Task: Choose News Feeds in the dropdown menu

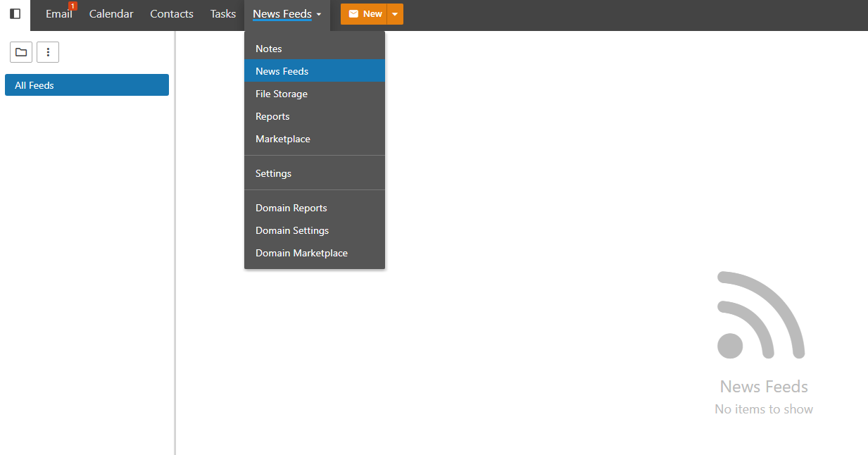Action: pos(282,71)
